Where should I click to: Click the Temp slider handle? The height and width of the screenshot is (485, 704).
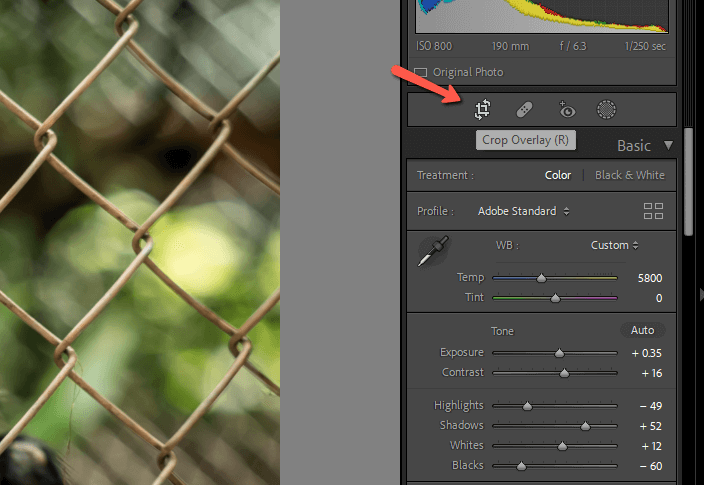[541, 278]
